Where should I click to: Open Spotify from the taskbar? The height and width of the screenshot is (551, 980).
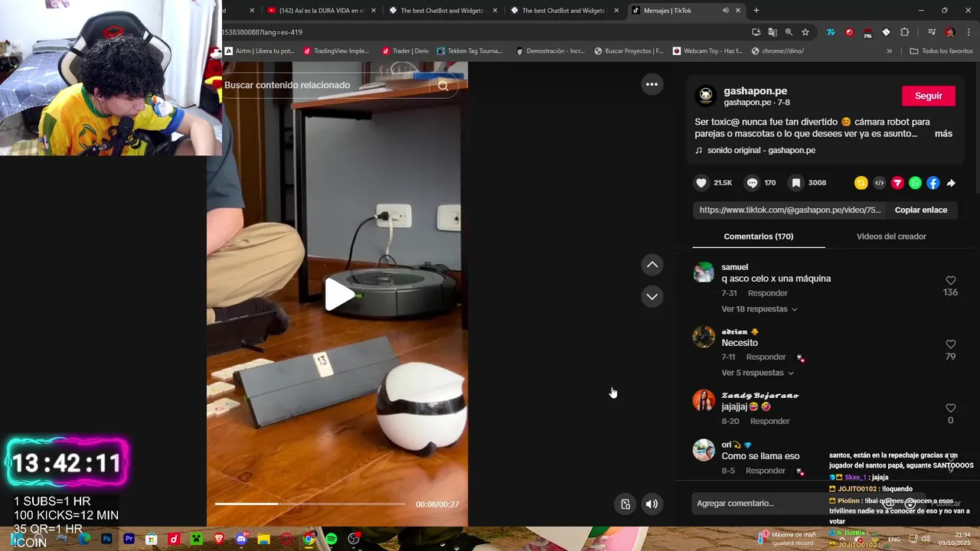[332, 540]
